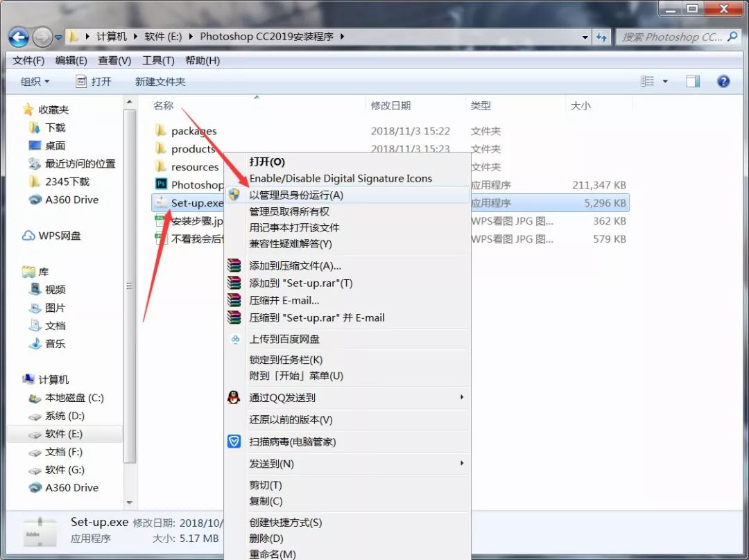This screenshot has width=749, height=560.
Task: Choose 管理员取得所有权
Action: (x=347, y=211)
